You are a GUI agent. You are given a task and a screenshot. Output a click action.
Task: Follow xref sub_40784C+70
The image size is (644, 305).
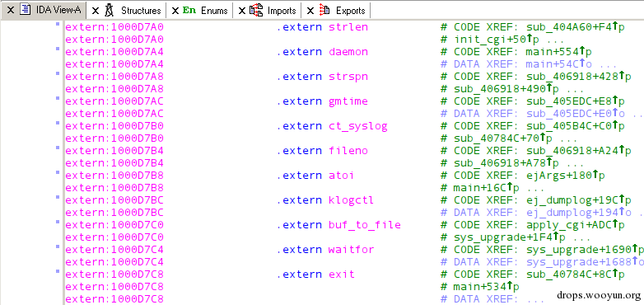click(x=497, y=138)
